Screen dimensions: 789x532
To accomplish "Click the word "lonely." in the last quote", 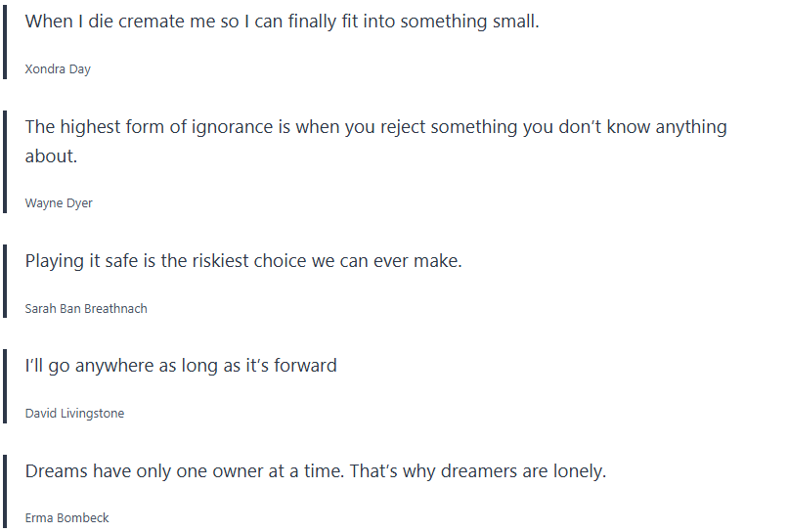I will (577, 470).
